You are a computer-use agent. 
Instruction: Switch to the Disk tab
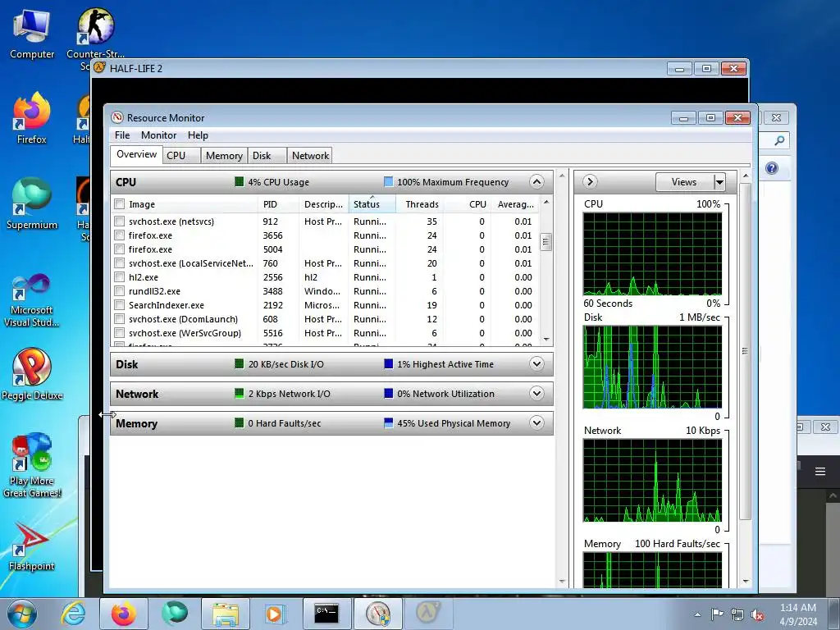click(267, 155)
